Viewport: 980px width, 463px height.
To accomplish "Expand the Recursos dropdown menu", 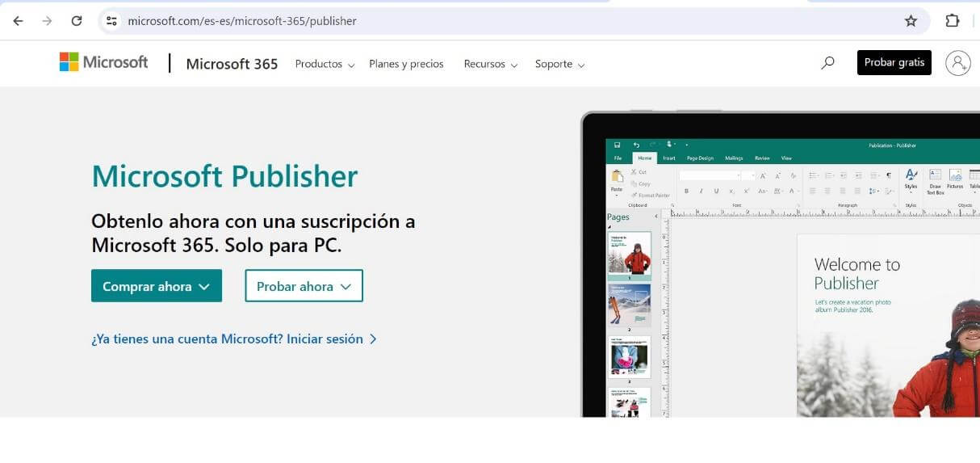I will click(490, 64).
